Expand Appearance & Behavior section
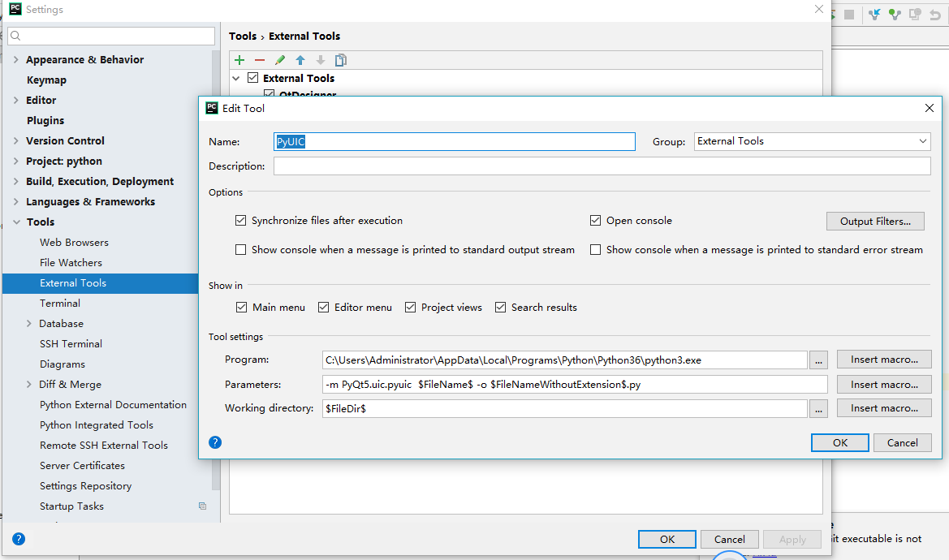 [x=15, y=59]
